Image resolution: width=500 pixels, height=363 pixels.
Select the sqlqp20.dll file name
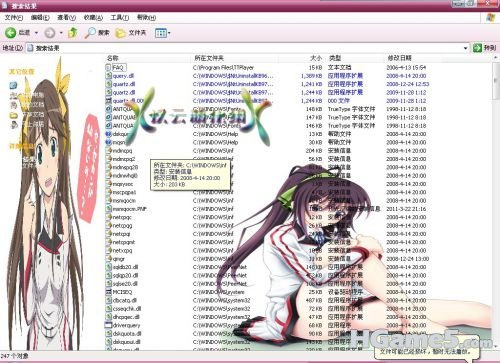pyautogui.click(x=125, y=276)
